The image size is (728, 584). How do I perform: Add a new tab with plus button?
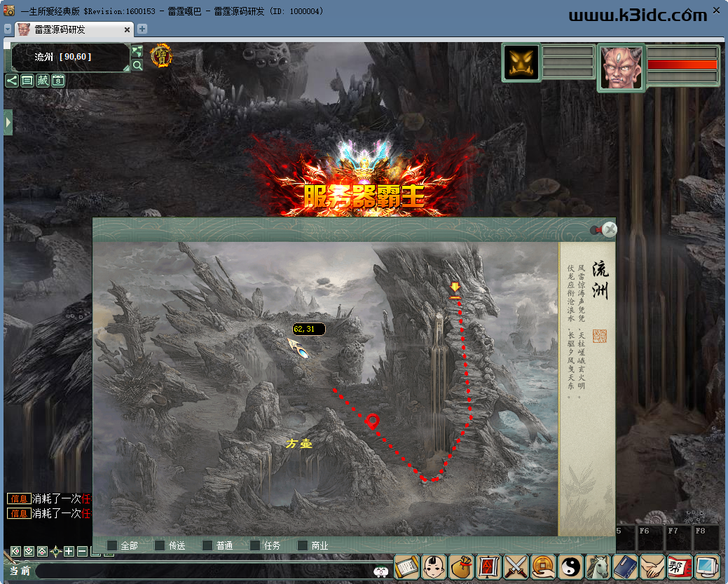click(x=142, y=29)
